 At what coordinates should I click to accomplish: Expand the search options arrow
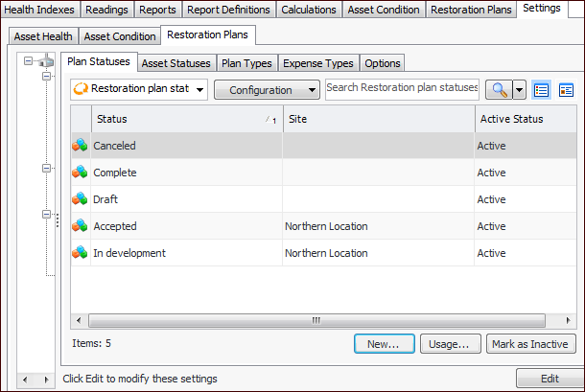[519, 90]
